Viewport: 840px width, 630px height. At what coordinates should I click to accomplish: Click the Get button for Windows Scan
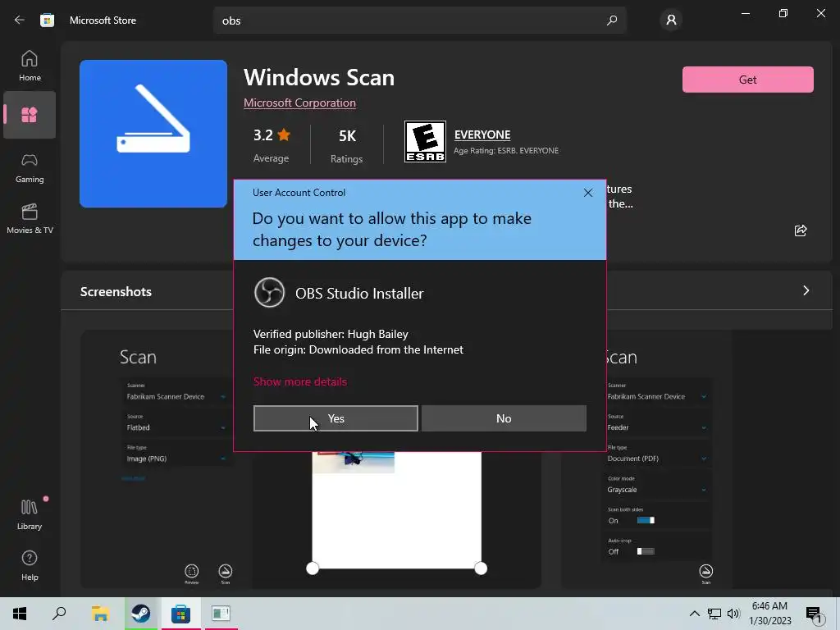747,80
